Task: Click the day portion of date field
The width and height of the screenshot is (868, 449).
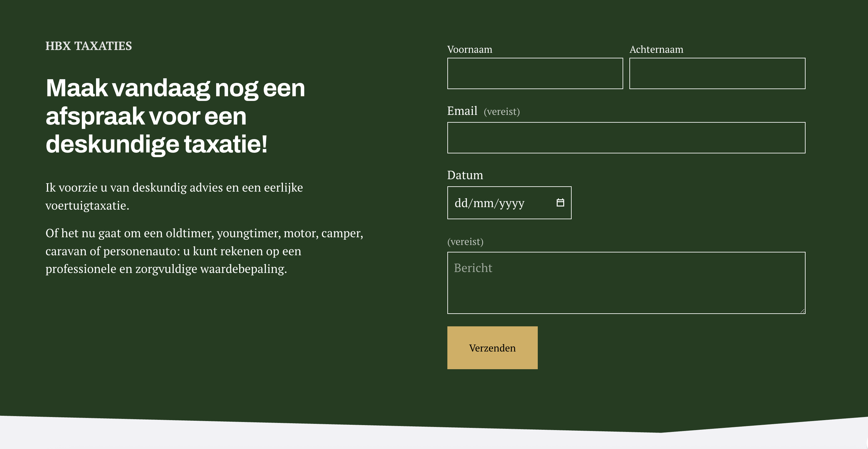Action: [x=461, y=203]
